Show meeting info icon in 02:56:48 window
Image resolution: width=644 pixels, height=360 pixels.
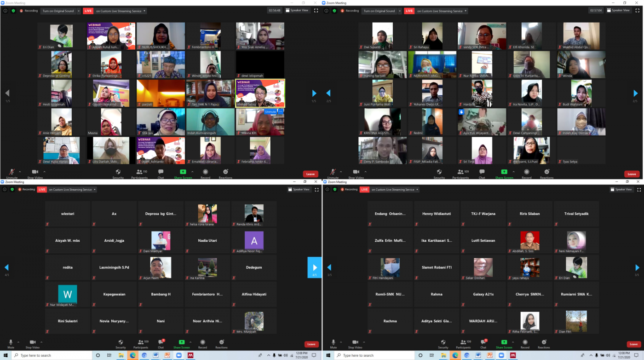click(x=6, y=11)
